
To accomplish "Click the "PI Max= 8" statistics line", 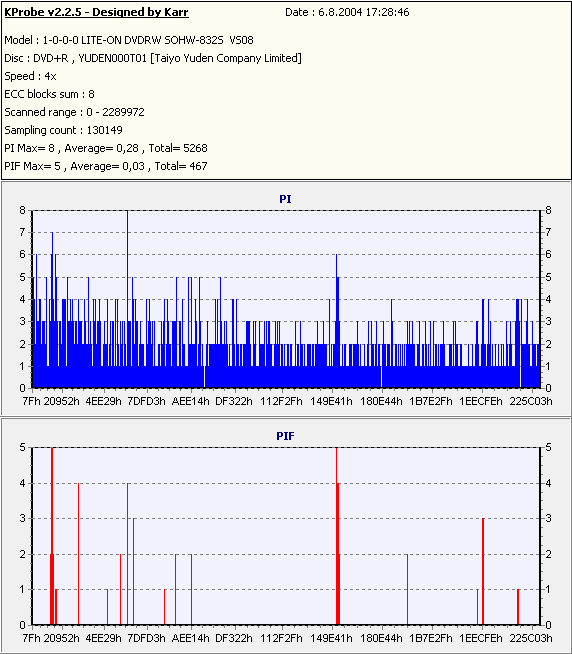I will coord(106,148).
